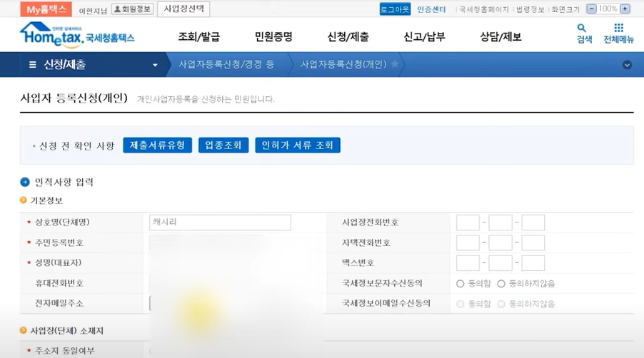The height and width of the screenshot is (358, 644).
Task: Open the 신고/납부 menu
Action: [424, 37]
